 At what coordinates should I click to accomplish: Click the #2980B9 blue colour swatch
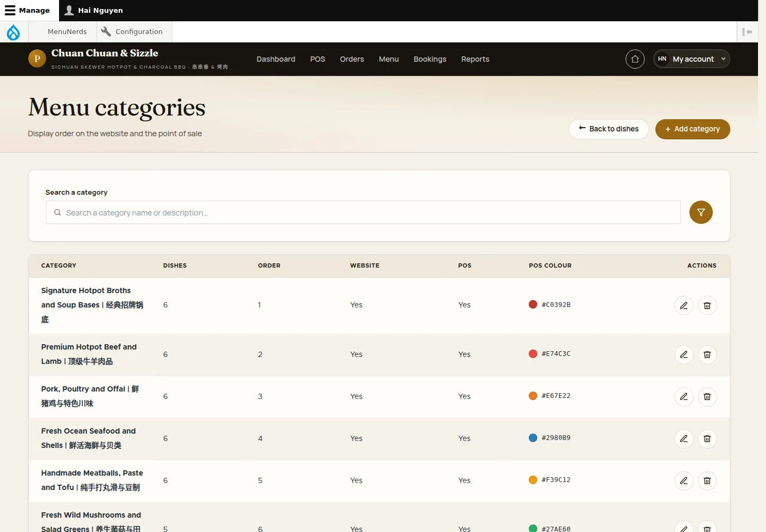click(533, 438)
